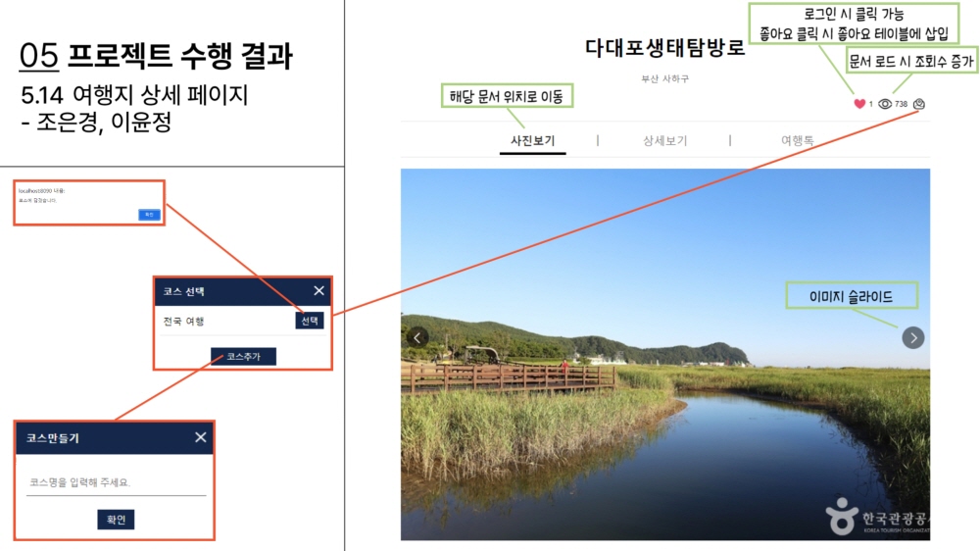Viewport: 980px width, 551px height.
Task: Close the 코스만들기 dialog
Action: (x=200, y=437)
